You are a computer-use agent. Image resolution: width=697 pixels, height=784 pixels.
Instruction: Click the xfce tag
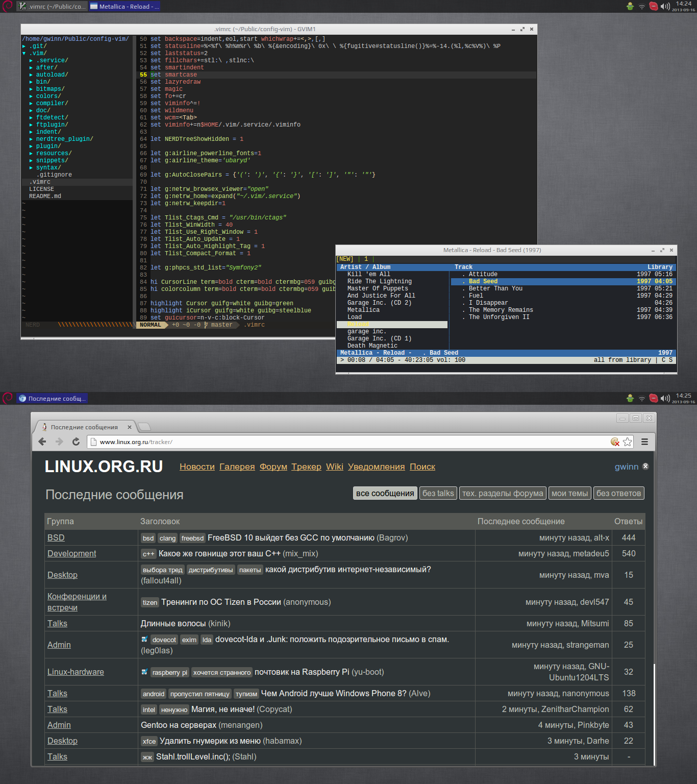149,741
